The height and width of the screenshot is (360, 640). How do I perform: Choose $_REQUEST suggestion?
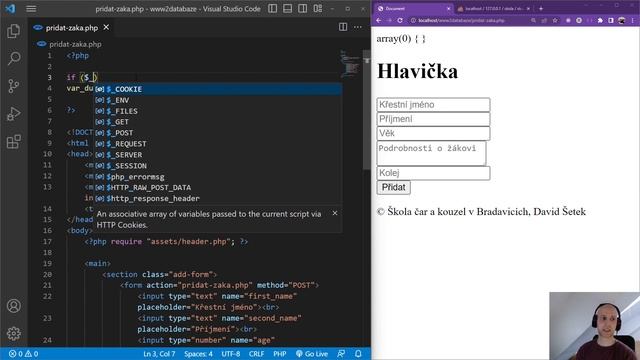coord(218,144)
